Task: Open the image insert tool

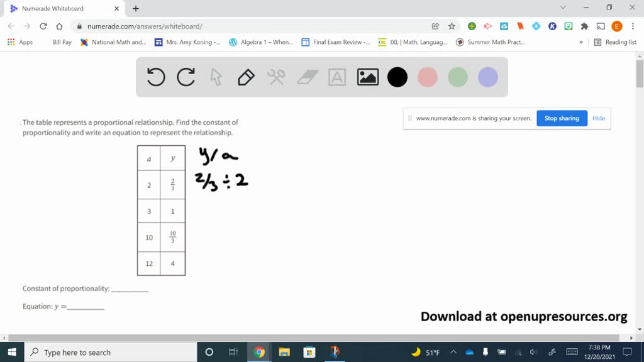Action: point(367,77)
